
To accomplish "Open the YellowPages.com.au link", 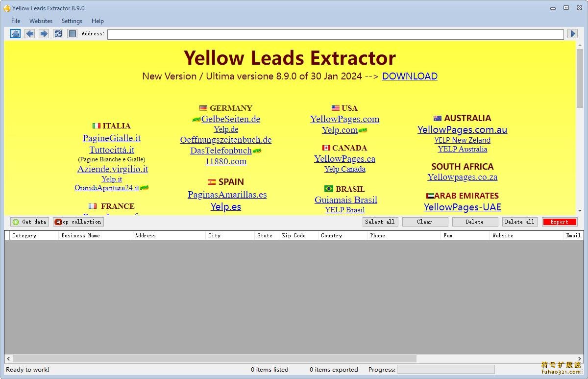I will [462, 130].
